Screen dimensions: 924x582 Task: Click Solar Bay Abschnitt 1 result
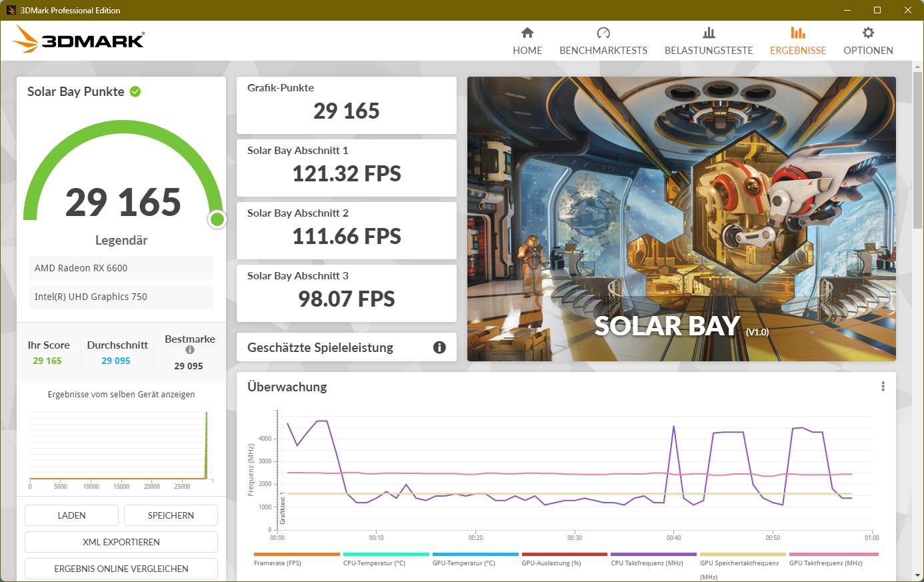tap(347, 168)
